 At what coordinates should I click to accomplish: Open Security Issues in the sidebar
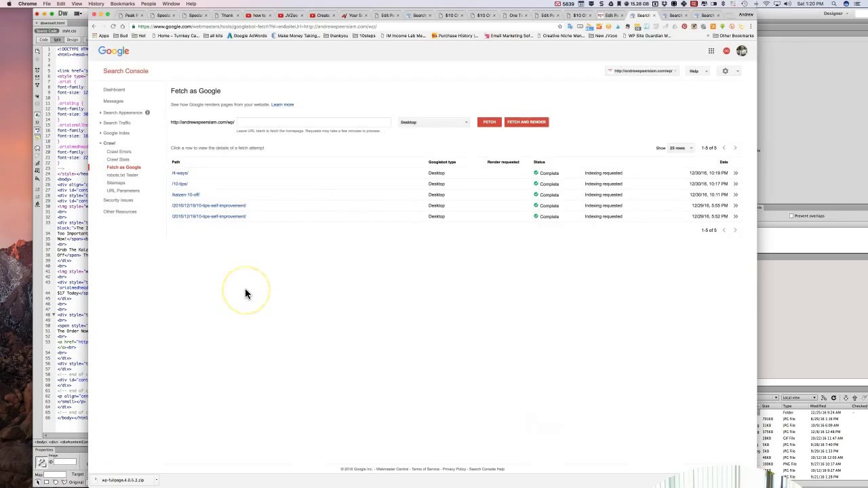118,200
